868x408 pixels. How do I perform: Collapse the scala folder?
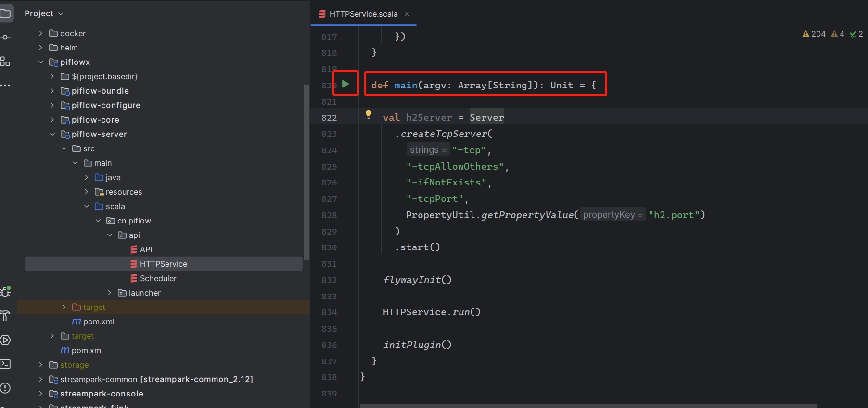(x=87, y=206)
